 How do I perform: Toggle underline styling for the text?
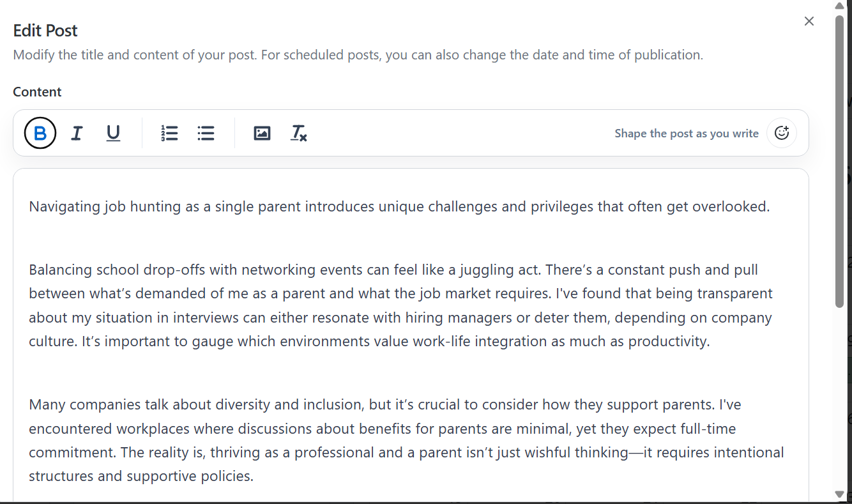point(113,133)
